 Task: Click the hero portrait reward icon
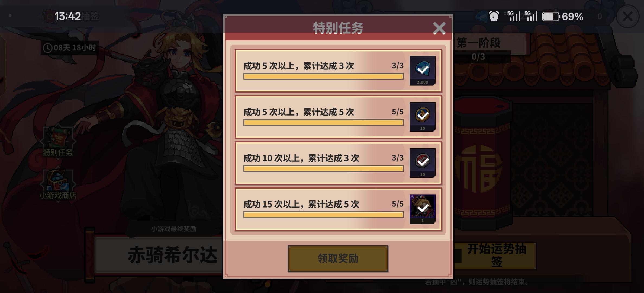tap(422, 209)
